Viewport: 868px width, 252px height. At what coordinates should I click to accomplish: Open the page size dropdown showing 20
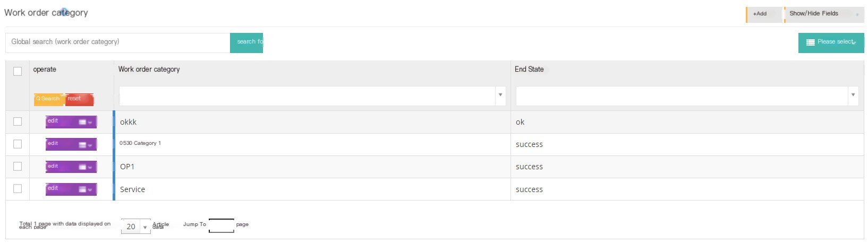coord(136,227)
